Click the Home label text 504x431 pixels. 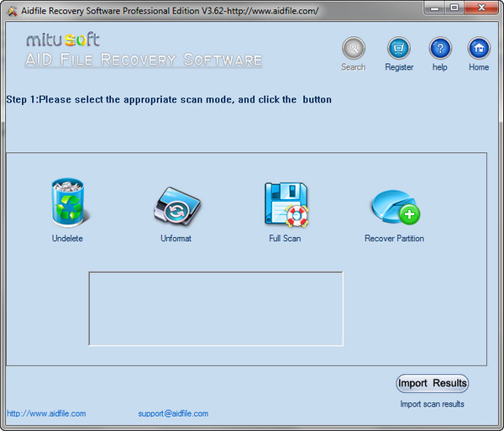point(479,67)
